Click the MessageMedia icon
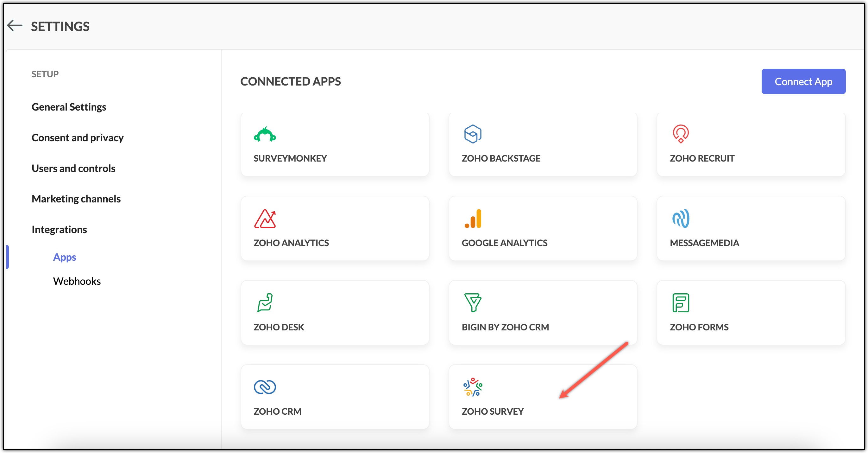868x453 pixels. pyautogui.click(x=681, y=219)
